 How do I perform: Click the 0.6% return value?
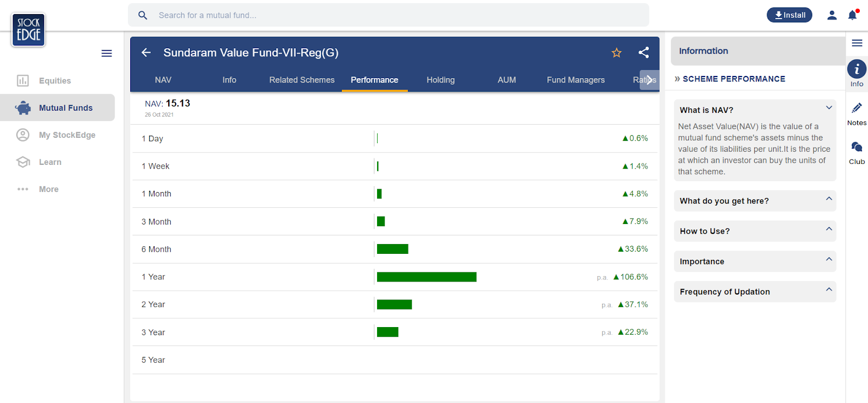639,138
